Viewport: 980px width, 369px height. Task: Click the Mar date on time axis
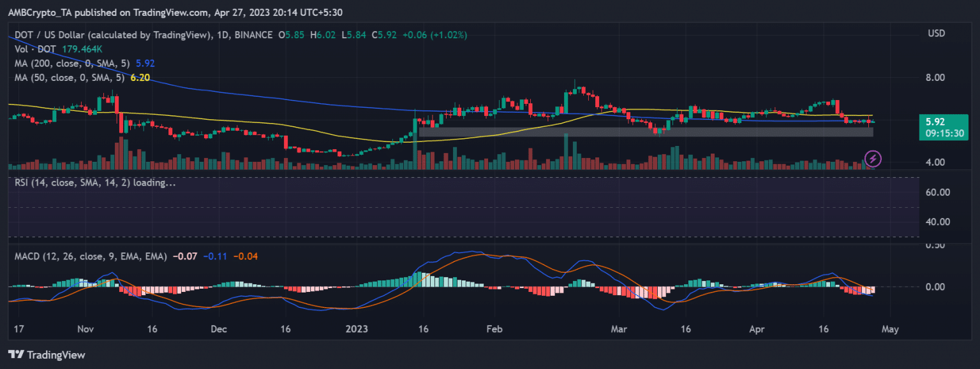[x=618, y=329]
